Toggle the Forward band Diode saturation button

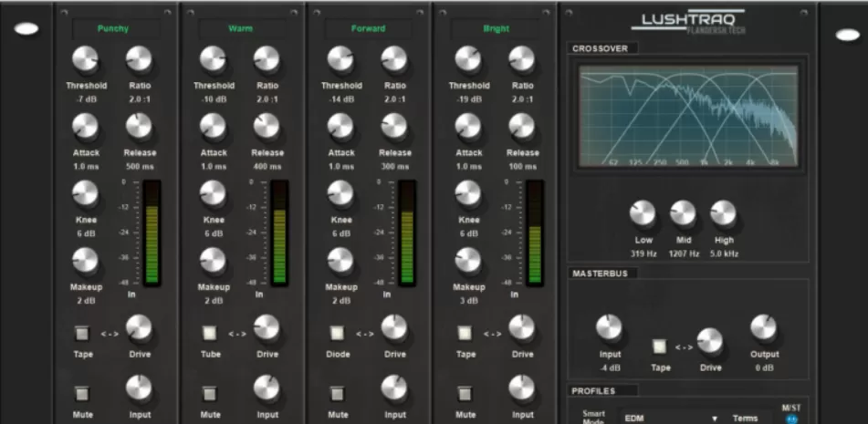click(x=337, y=333)
